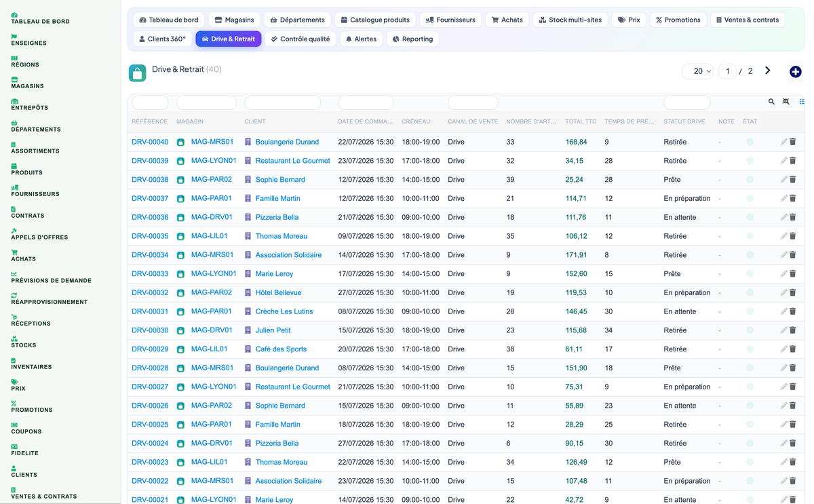Click the Canal de vente filter field
This screenshot has height=504, width=814.
coord(473,102)
